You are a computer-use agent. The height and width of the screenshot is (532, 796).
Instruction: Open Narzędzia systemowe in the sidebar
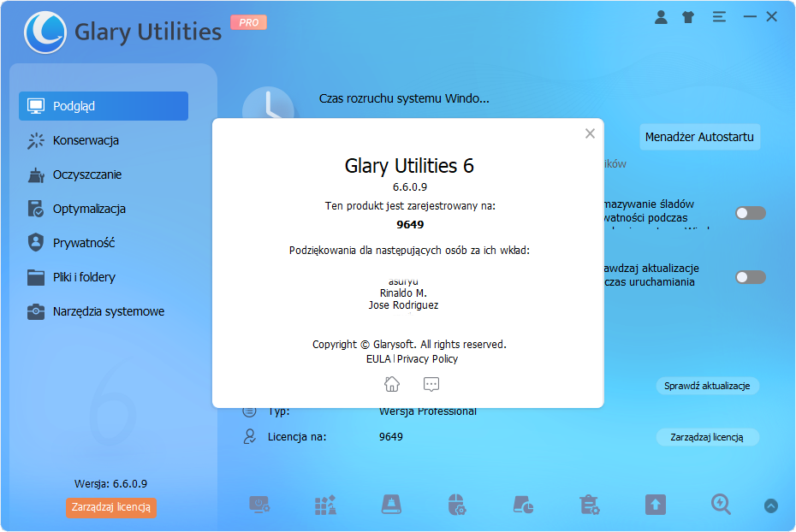click(104, 311)
